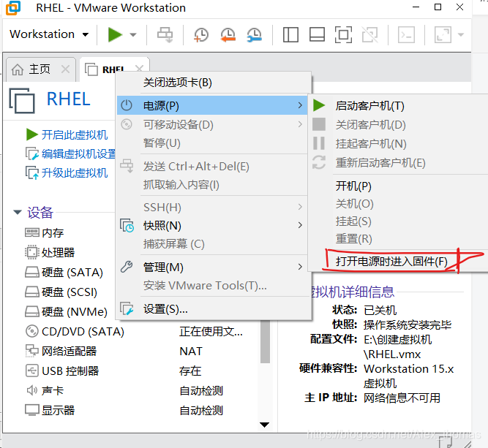Viewport: 488px width, 448px height.
Task: Open the 快照(N) submenu
Action: pos(214,226)
